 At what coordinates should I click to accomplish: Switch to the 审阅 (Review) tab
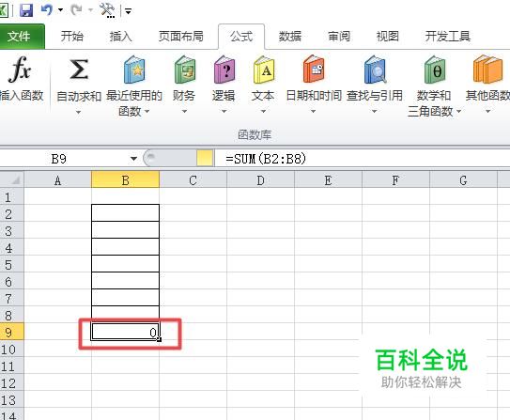[339, 36]
